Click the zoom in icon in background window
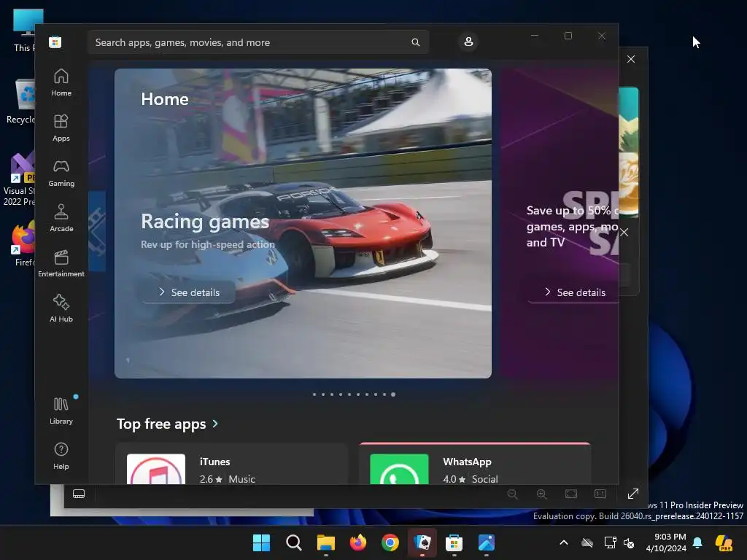This screenshot has width=747, height=560. pyautogui.click(x=542, y=494)
